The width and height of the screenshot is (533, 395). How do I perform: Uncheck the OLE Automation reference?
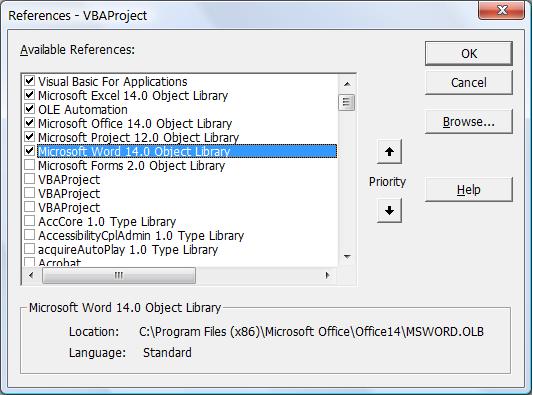pos(30,109)
